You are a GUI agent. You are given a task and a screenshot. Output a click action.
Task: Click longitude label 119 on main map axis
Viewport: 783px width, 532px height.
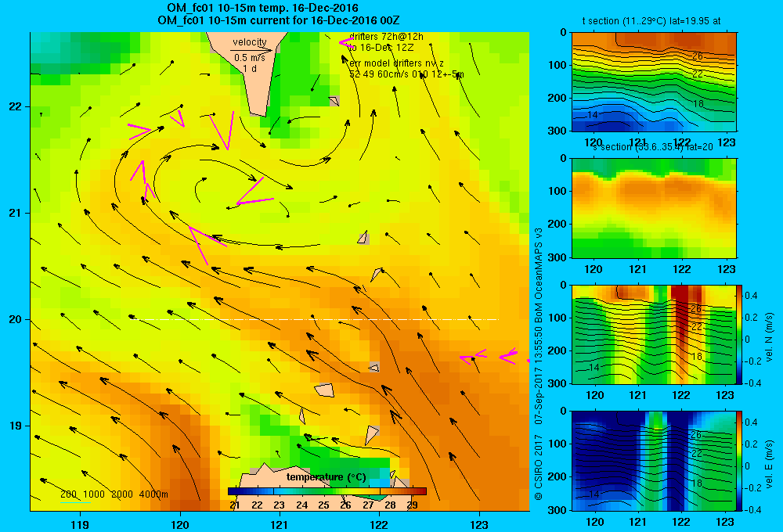[x=80, y=524]
